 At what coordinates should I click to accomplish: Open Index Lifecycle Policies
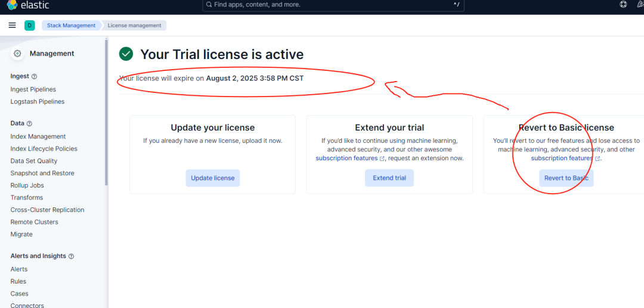point(44,149)
